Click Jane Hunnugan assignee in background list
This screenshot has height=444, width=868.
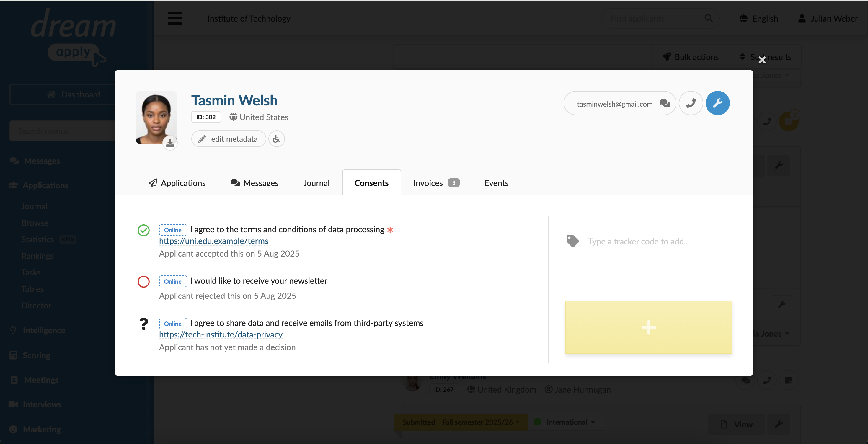pos(577,390)
